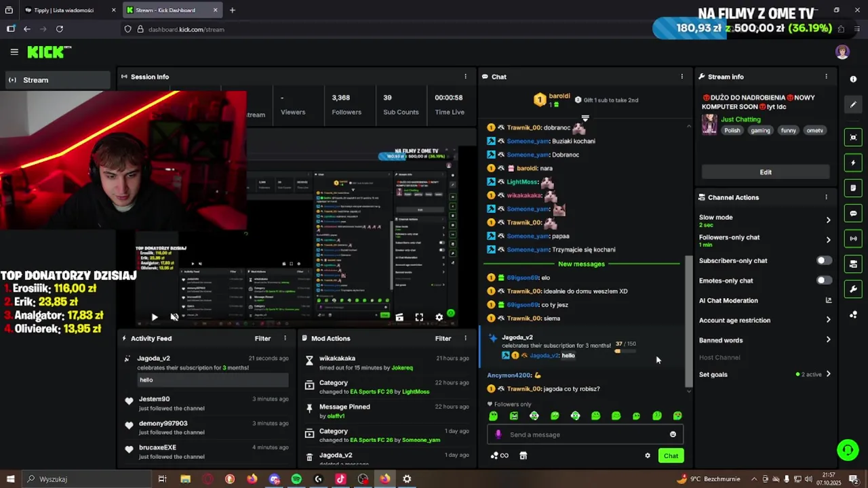Image resolution: width=868 pixels, height=488 pixels.
Task: Open the green support headset button
Action: [847, 449]
